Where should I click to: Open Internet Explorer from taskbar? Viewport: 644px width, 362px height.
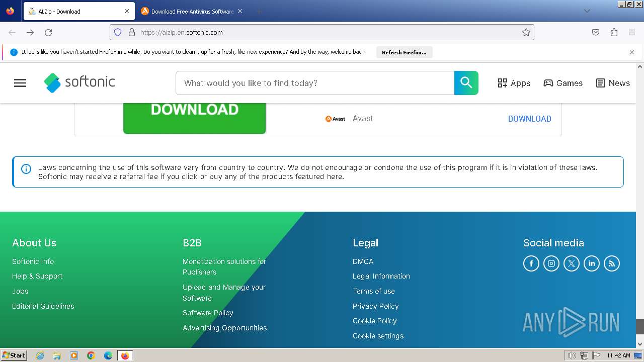(40, 355)
